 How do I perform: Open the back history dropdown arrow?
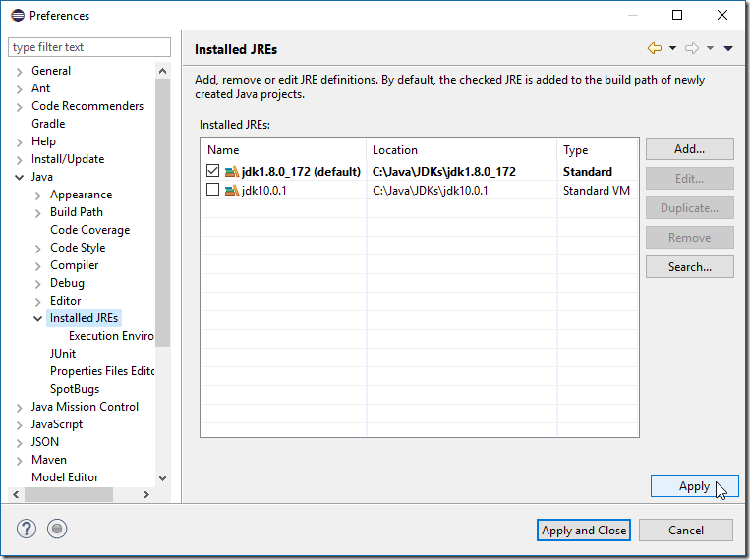coord(672,48)
